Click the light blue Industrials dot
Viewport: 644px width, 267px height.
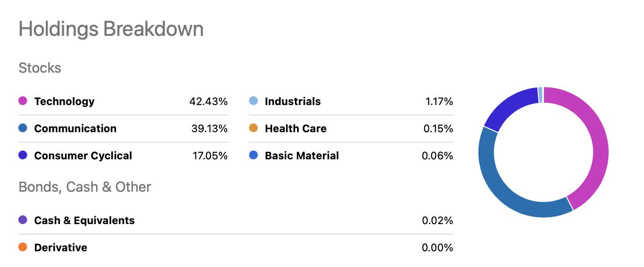253,101
